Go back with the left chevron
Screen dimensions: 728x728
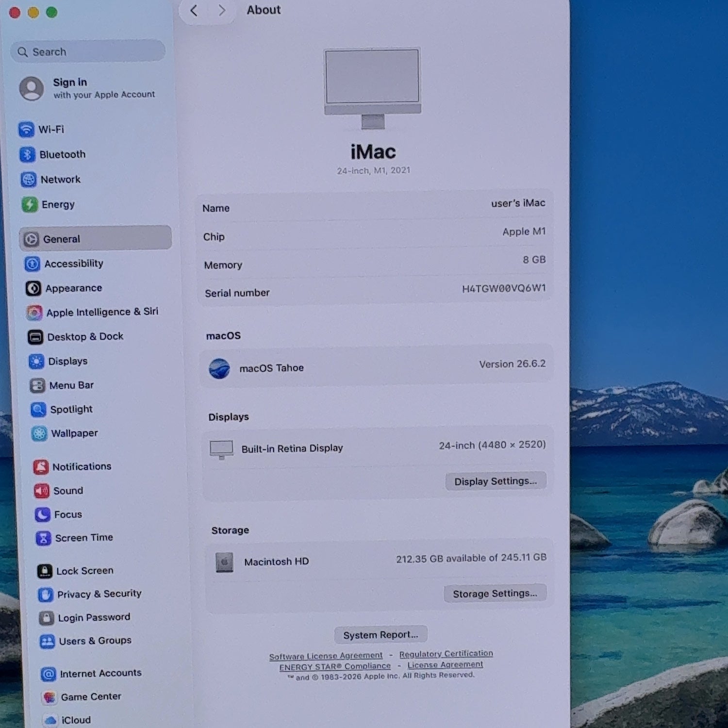(194, 10)
